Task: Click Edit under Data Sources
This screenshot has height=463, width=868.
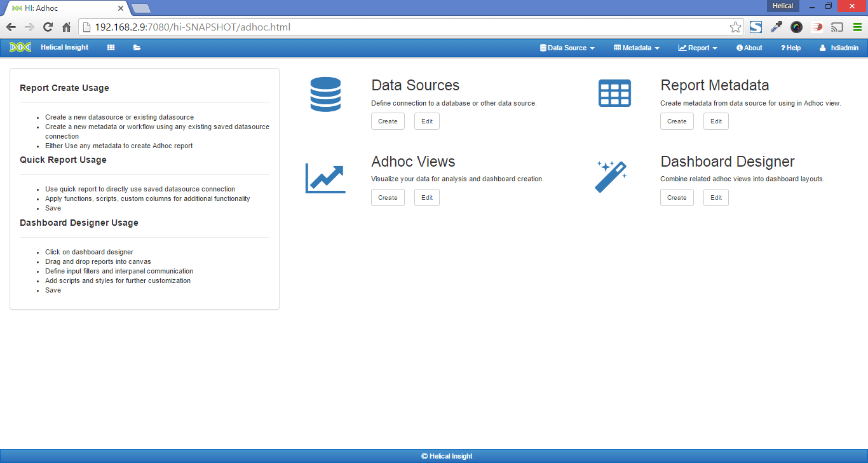Action: pyautogui.click(x=427, y=121)
